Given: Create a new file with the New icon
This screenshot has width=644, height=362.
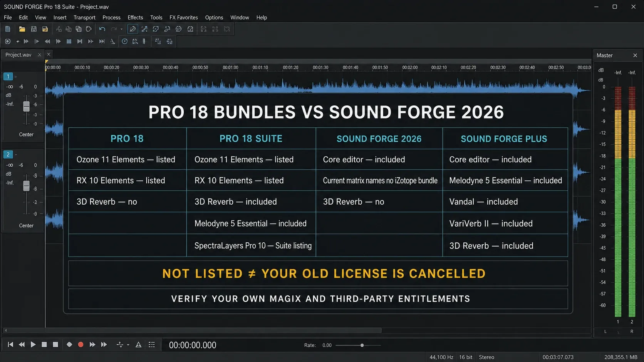Looking at the screenshot, I should (8, 29).
